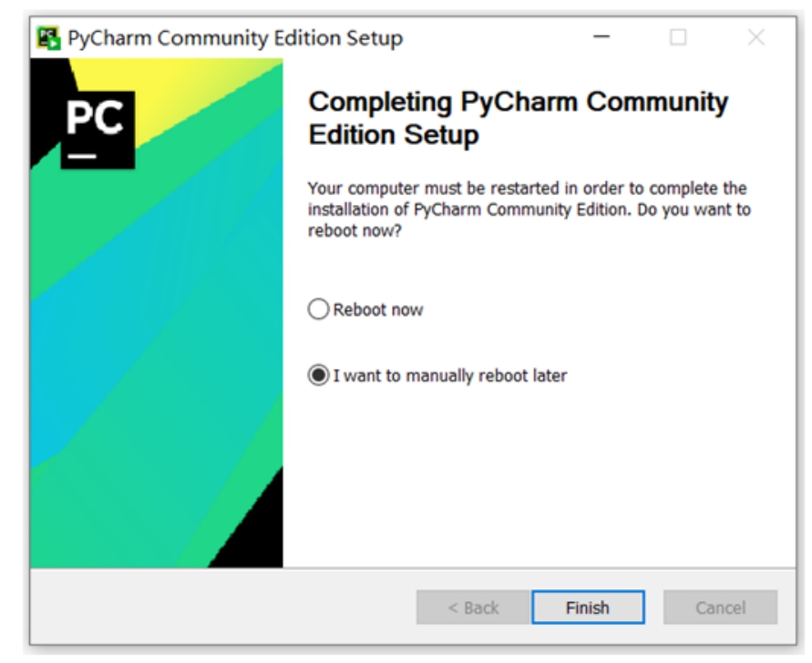
Task: Click the grayed-out maximize window icon
Action: point(678,37)
